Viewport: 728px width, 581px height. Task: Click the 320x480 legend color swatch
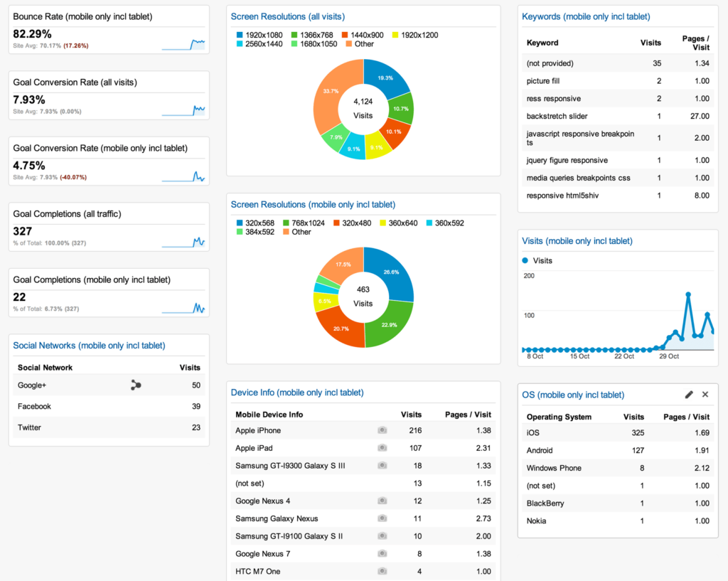(336, 223)
